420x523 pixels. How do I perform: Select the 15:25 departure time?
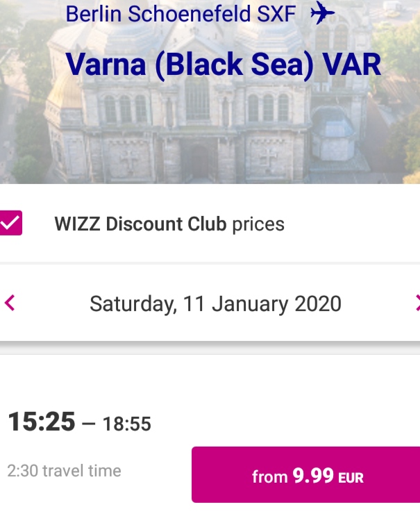click(x=42, y=422)
